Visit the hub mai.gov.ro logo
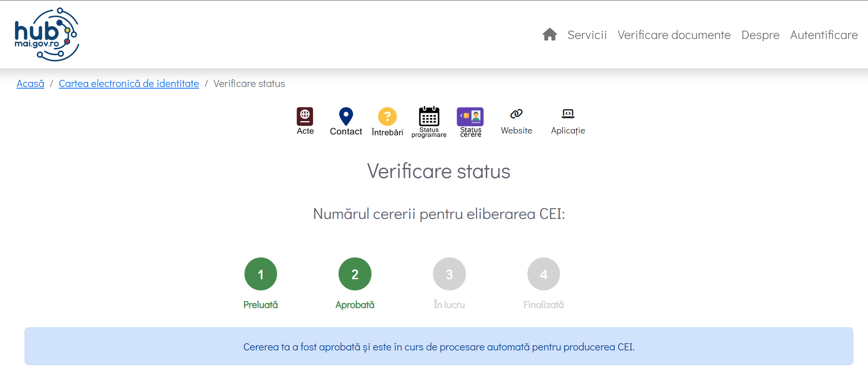Image resolution: width=868 pixels, height=381 pixels. pyautogui.click(x=47, y=34)
